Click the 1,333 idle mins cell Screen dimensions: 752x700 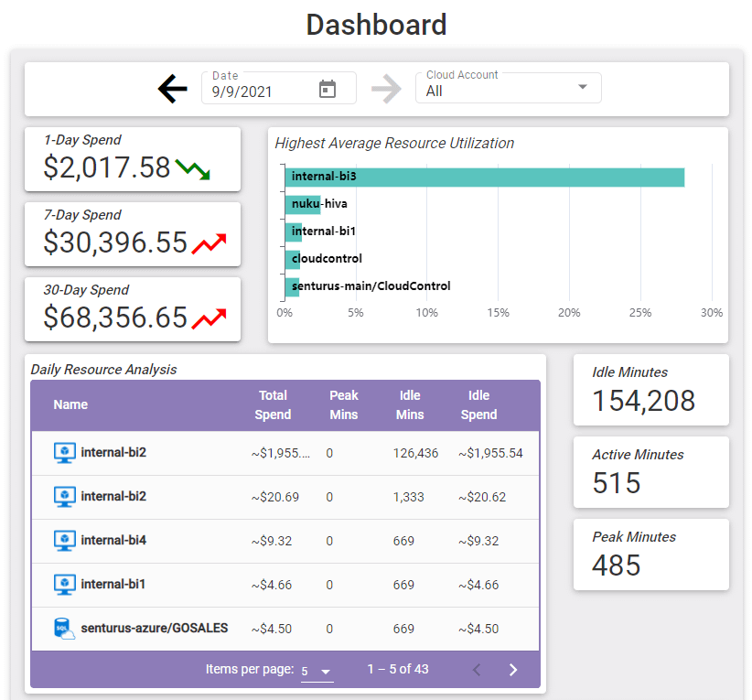pos(408,497)
